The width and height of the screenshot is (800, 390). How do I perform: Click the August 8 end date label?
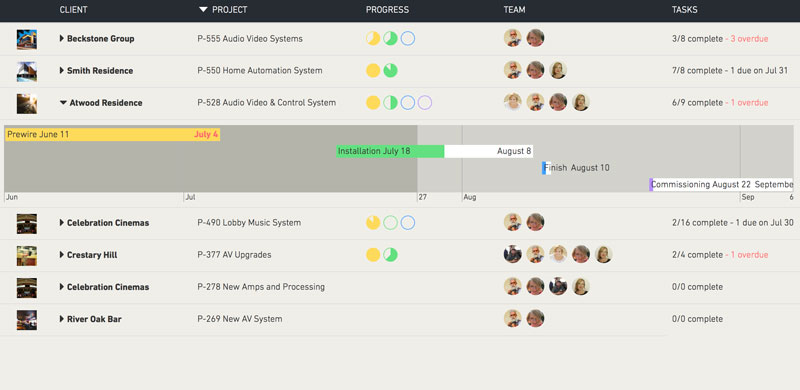514,151
